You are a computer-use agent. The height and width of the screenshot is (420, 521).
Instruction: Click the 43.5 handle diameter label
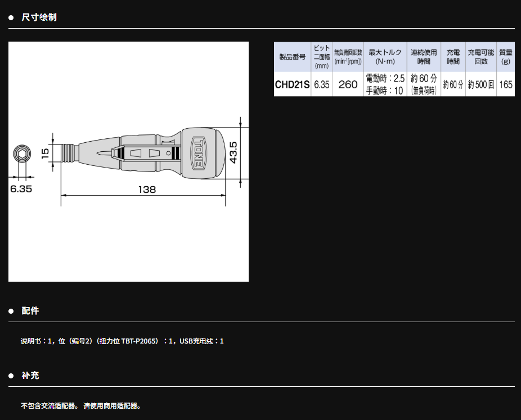233,152
